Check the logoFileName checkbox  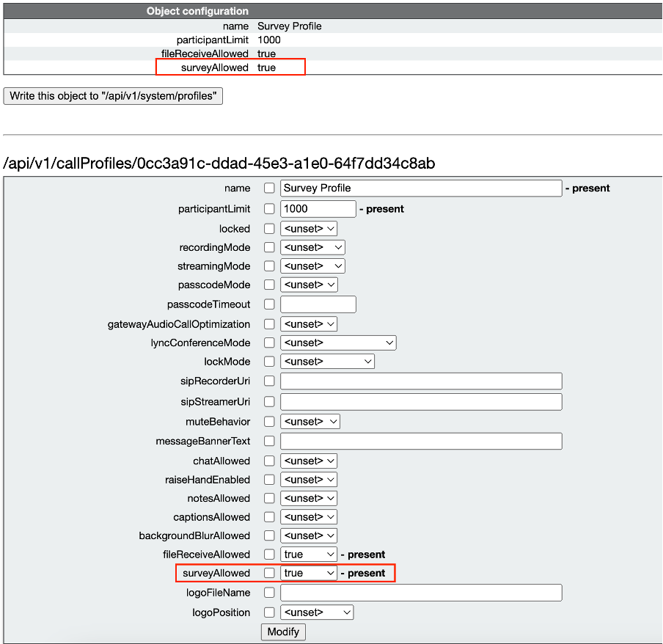pyautogui.click(x=269, y=592)
